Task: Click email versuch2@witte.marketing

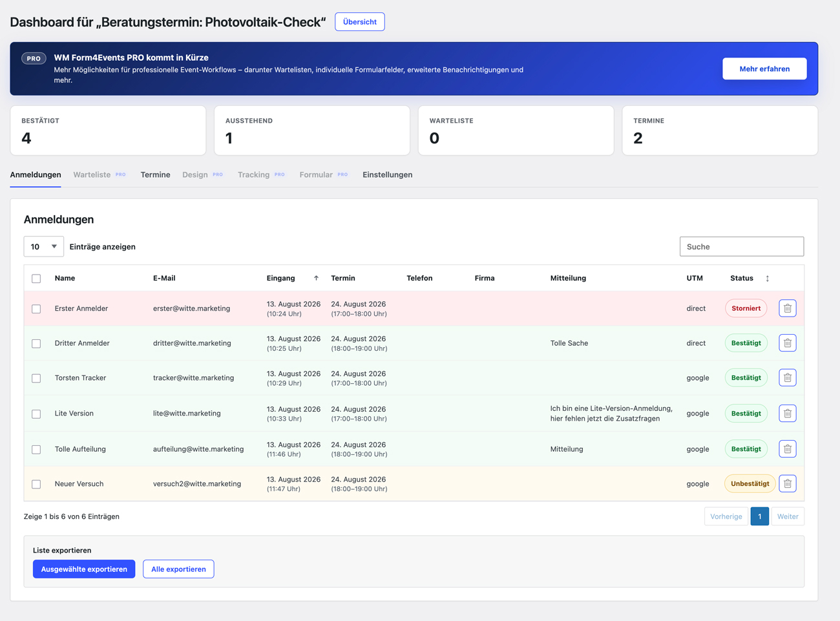Action: coord(197,483)
